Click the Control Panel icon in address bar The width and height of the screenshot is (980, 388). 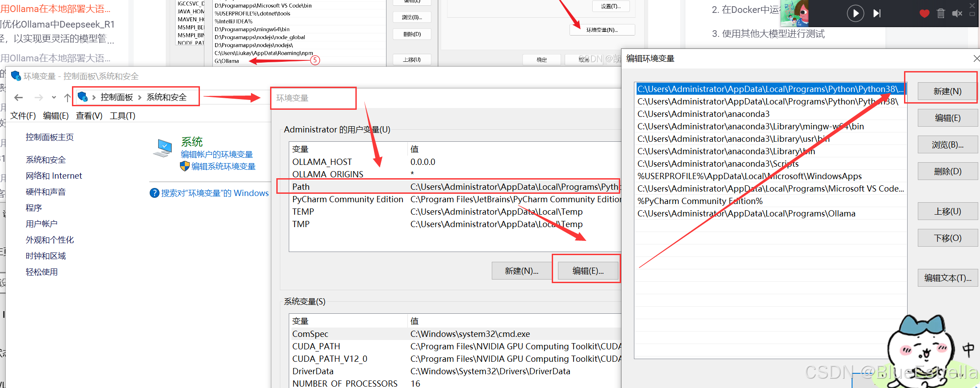(x=83, y=96)
